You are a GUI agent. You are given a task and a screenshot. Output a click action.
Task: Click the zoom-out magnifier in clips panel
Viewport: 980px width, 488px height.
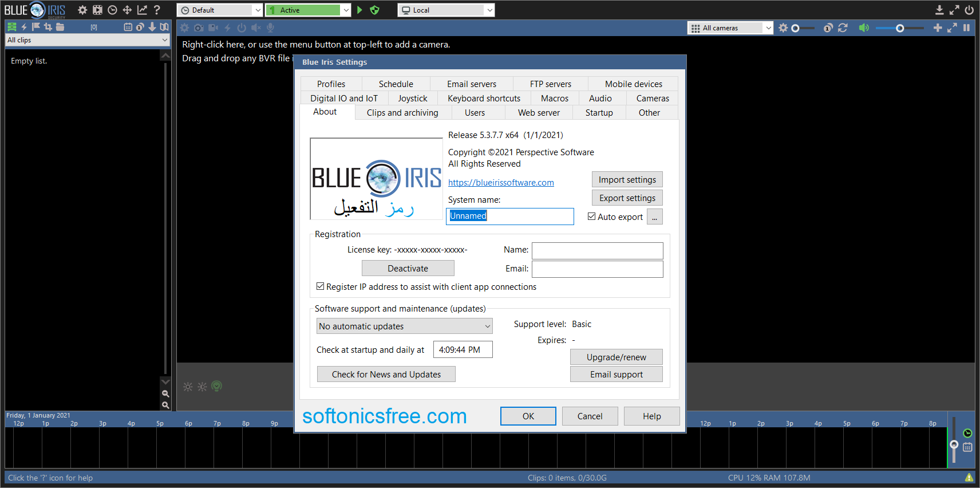point(165,393)
